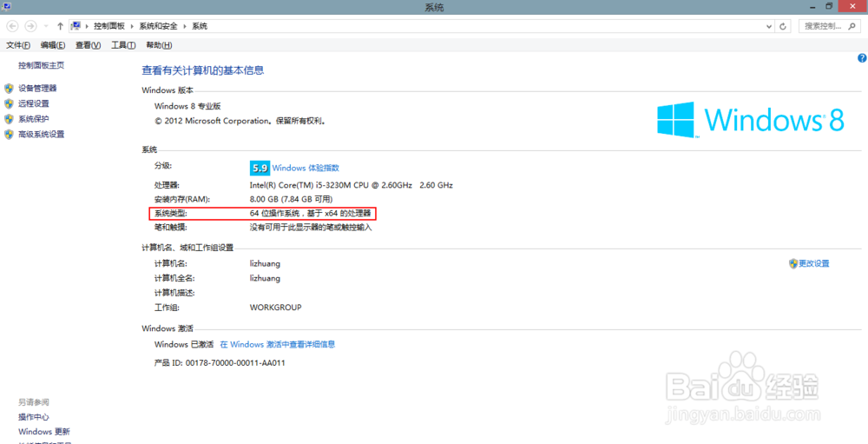Click the search magnifier icon
Image resolution: width=868 pixels, height=444 pixels.
852,26
